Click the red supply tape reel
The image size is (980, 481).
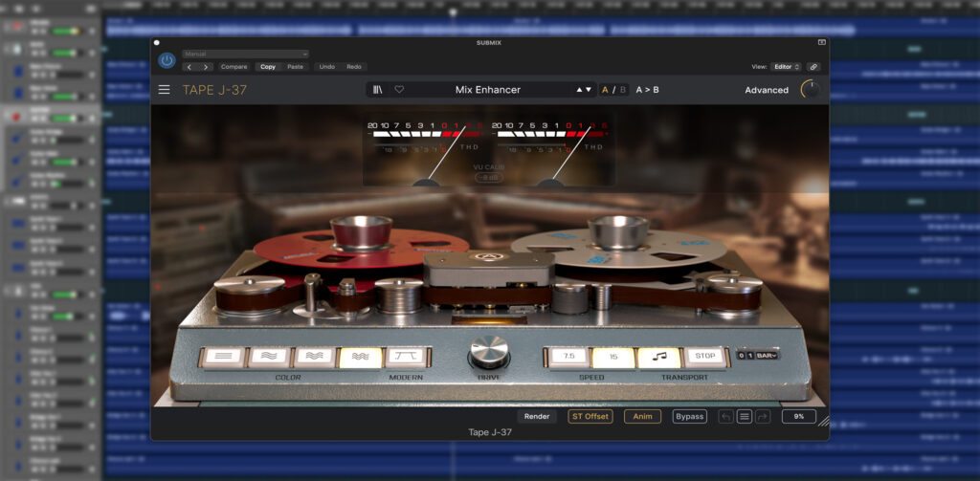tap(361, 242)
